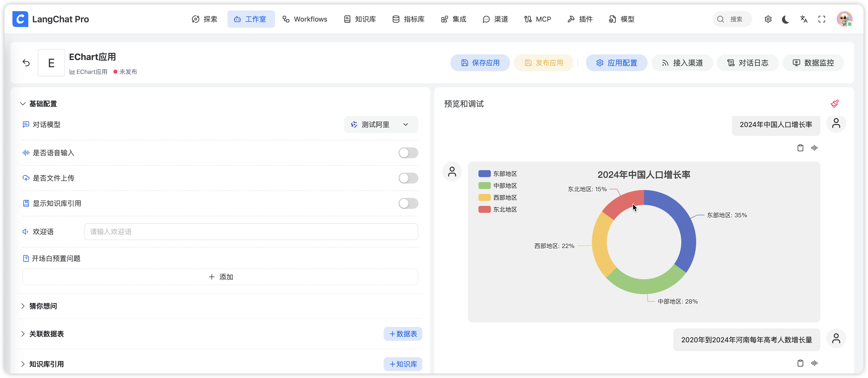Click the clear chat brush icon
This screenshot has height=378, width=868.
(x=834, y=104)
